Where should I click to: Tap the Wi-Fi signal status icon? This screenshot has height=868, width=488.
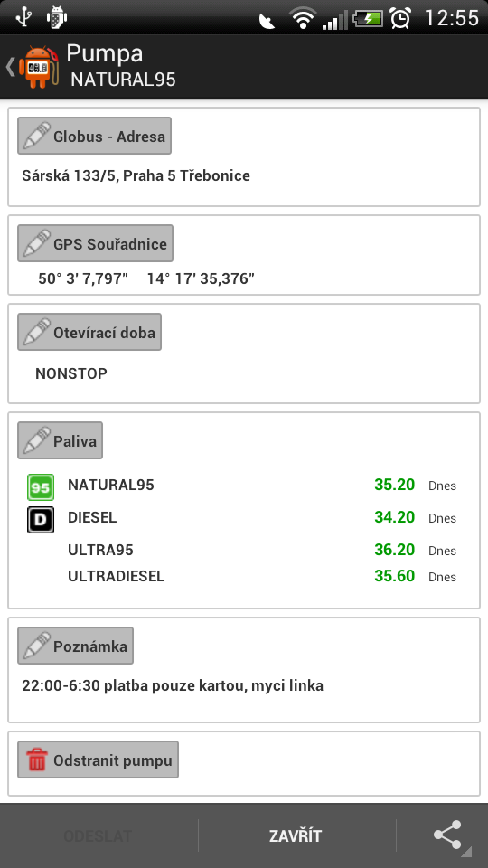pos(302,18)
